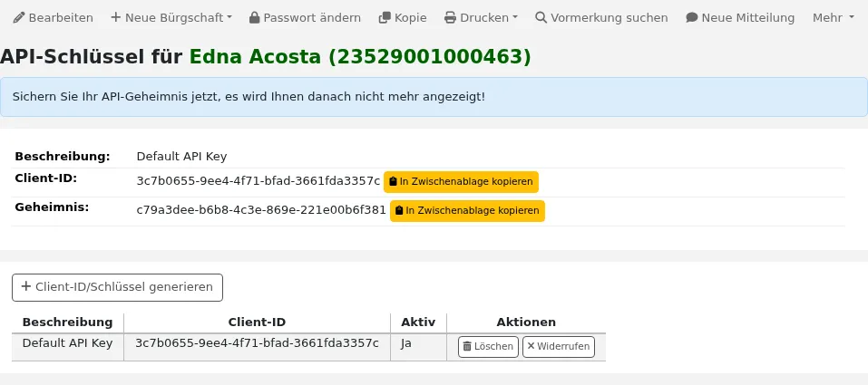Click the speech bubble icon for Neue Mitteilung
The width and height of the screenshot is (868, 385).
click(x=691, y=18)
